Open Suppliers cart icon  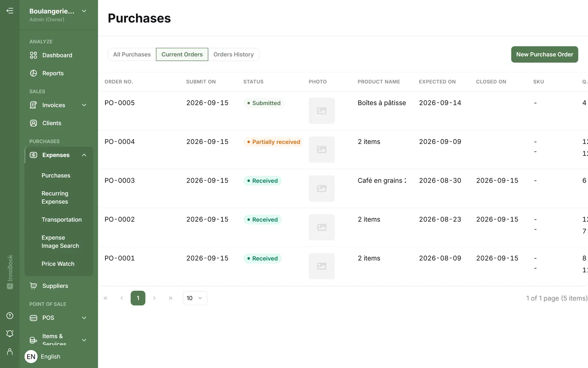coord(33,286)
